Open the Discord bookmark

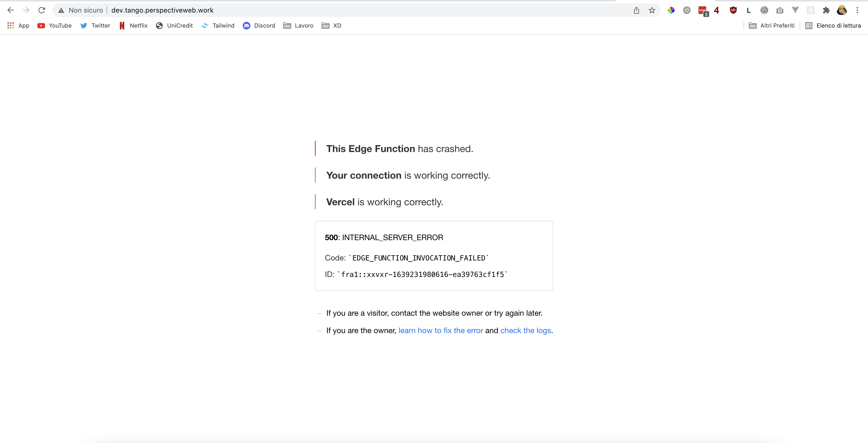[x=259, y=25]
